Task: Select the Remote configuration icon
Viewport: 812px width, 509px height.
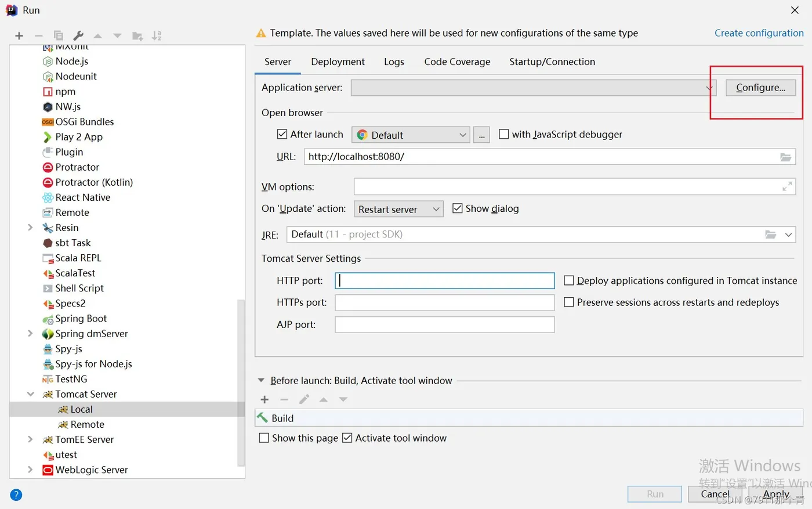Action: pos(48,212)
